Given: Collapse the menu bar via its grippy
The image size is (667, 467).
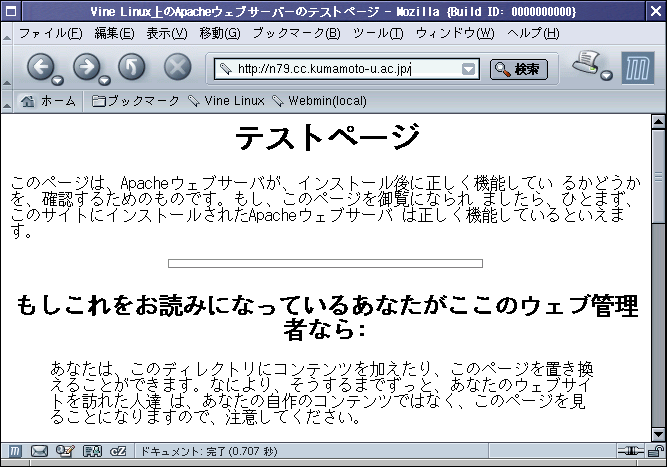Looking at the screenshot, I should (x=7, y=33).
